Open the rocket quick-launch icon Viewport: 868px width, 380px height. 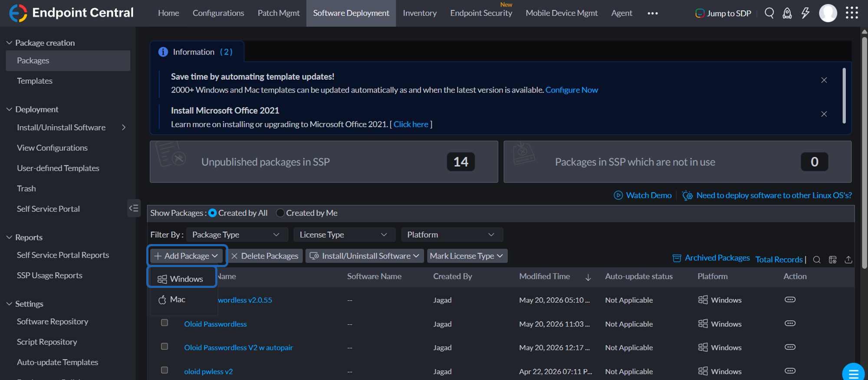pyautogui.click(x=787, y=13)
